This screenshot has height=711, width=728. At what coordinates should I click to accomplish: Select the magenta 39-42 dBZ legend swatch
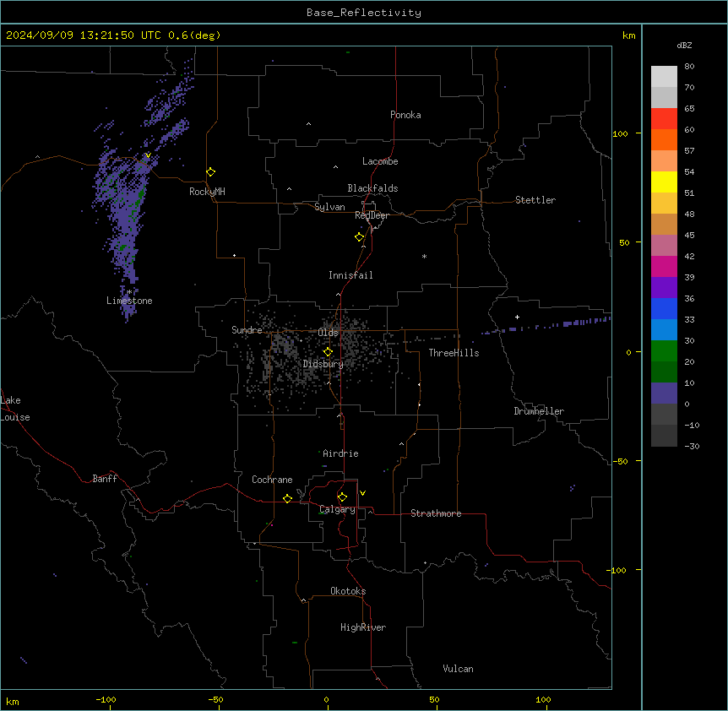pyautogui.click(x=664, y=266)
